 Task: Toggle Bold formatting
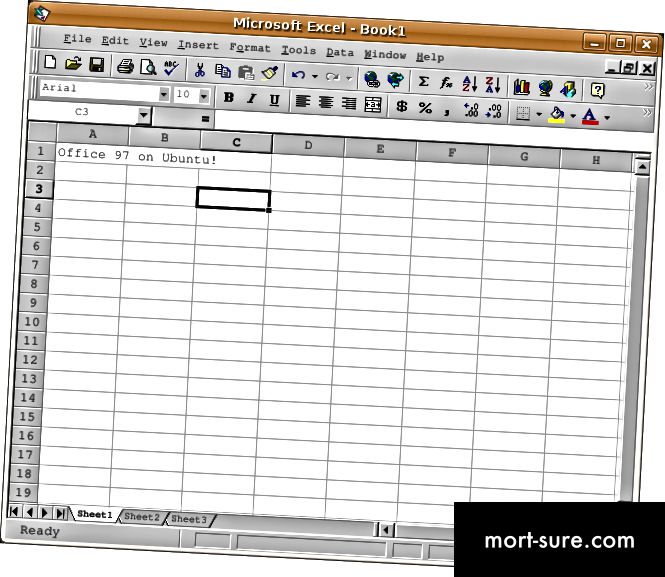[x=229, y=97]
